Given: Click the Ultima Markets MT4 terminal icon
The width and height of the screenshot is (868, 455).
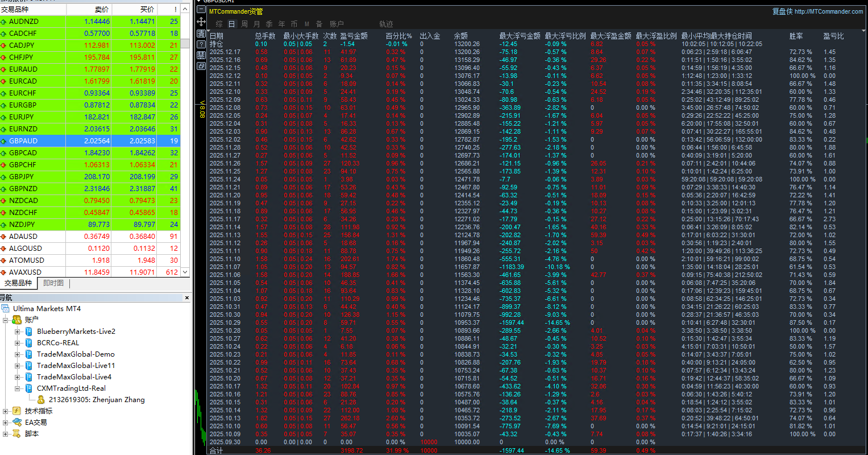Looking at the screenshot, I should coord(6,309).
